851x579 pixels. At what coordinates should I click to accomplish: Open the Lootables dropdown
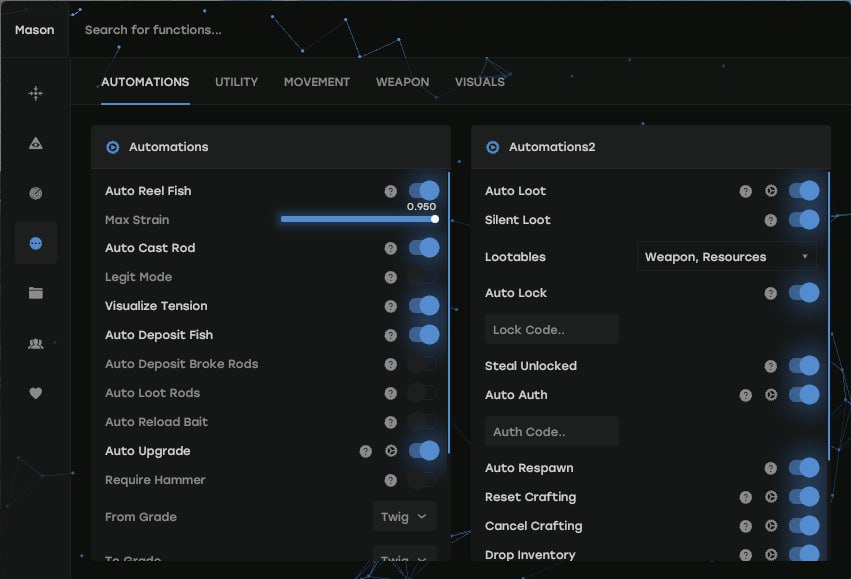coord(726,257)
